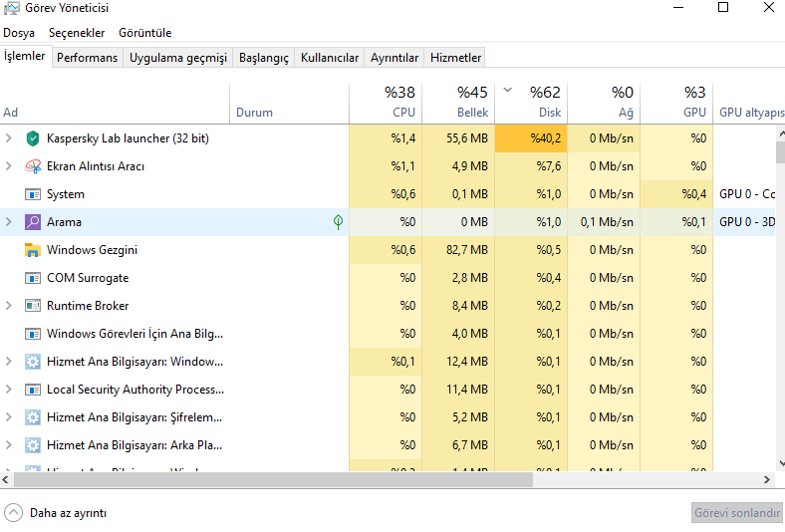This screenshot has width=785, height=532.
Task: Switch to the Performans tab
Action: 87,58
